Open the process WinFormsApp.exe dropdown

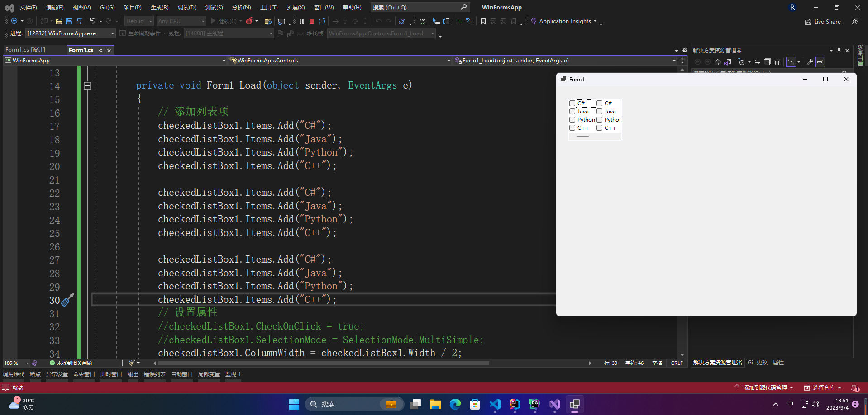click(71, 33)
